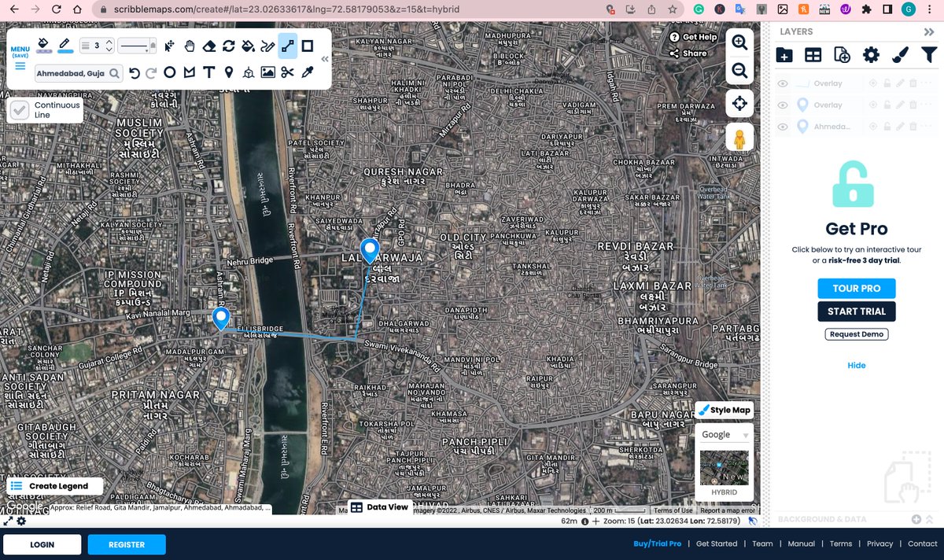Image resolution: width=944 pixels, height=560 pixels.
Task: Select the scissors cut tool
Action: 287,72
